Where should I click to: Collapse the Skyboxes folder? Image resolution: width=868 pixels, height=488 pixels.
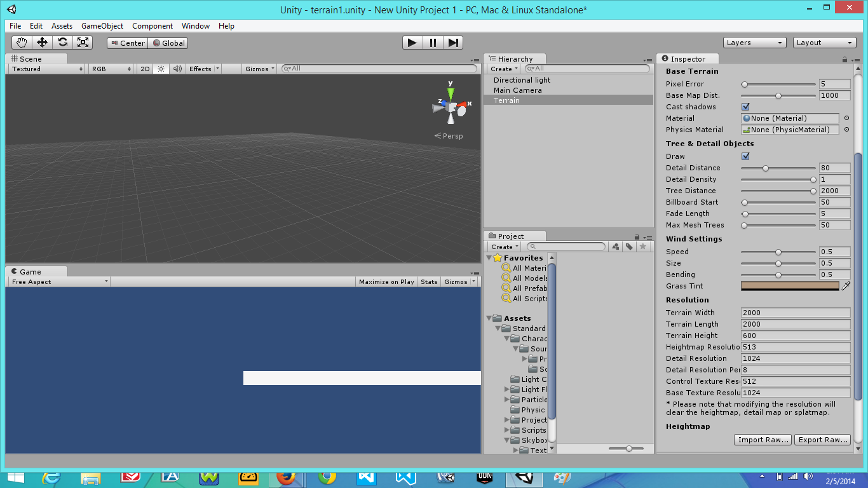coord(507,440)
